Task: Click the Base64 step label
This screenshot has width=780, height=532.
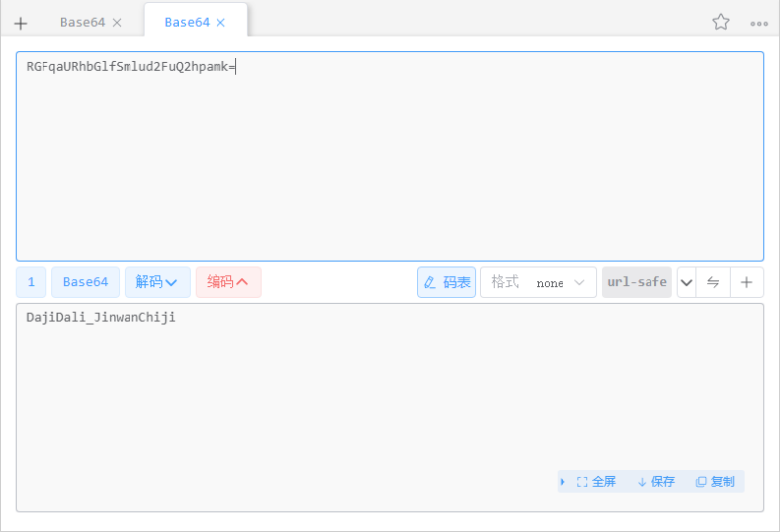Action: click(85, 282)
